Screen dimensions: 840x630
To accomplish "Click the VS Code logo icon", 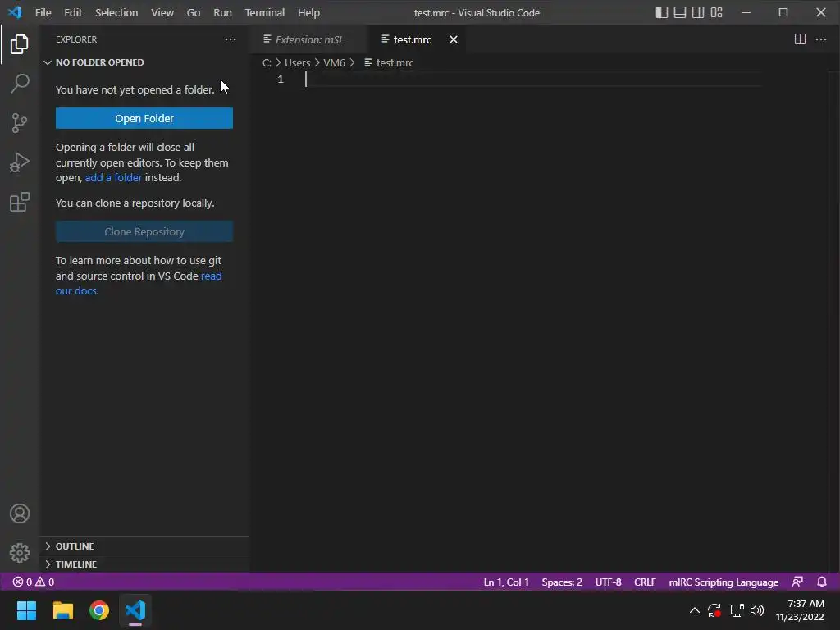I will (x=15, y=11).
